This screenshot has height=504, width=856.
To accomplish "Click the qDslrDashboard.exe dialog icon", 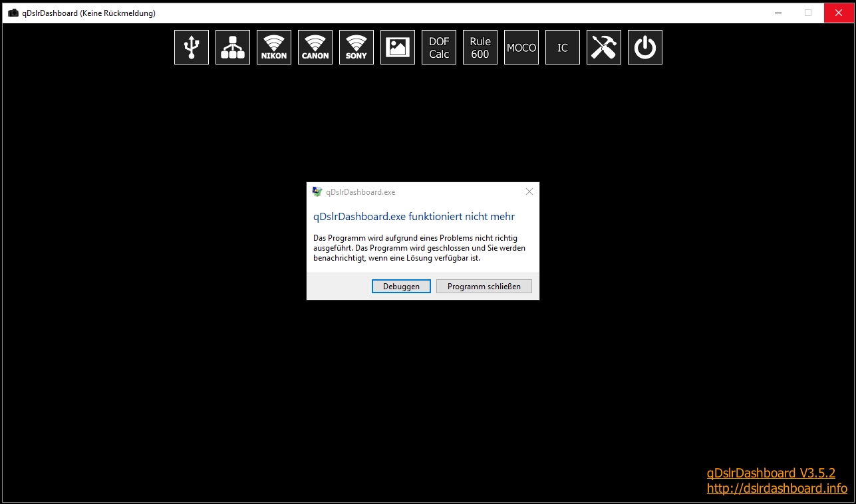I will click(316, 191).
